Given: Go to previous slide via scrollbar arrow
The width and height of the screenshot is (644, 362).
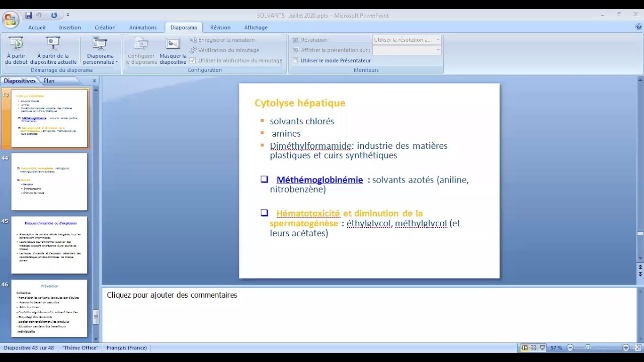Looking at the screenshot, I should (640, 267).
